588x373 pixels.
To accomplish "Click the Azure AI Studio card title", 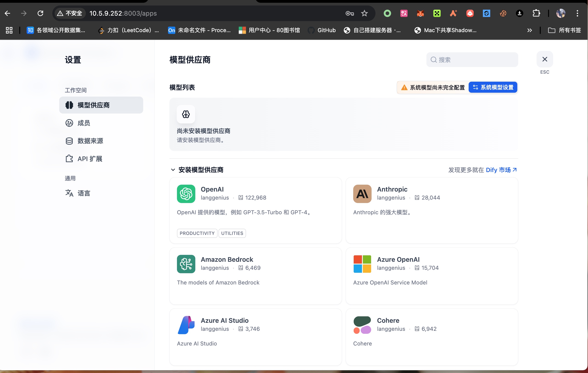I will click(x=225, y=320).
